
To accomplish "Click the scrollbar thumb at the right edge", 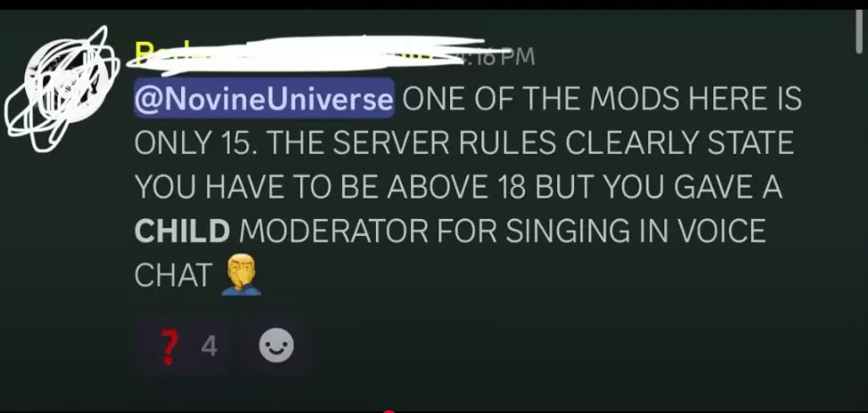I will (861, 31).
